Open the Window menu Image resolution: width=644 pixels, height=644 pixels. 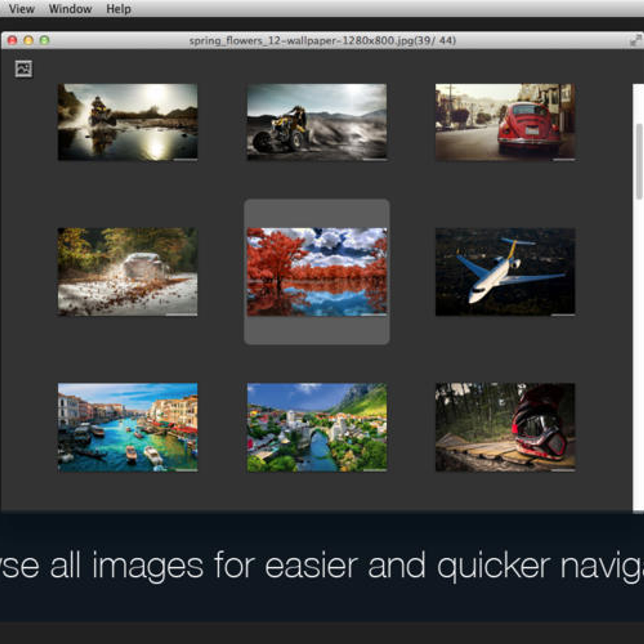[70, 9]
